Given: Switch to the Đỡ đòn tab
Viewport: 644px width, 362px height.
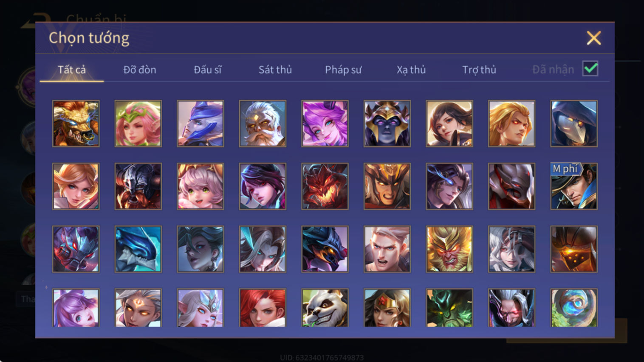Looking at the screenshot, I should pos(140,70).
